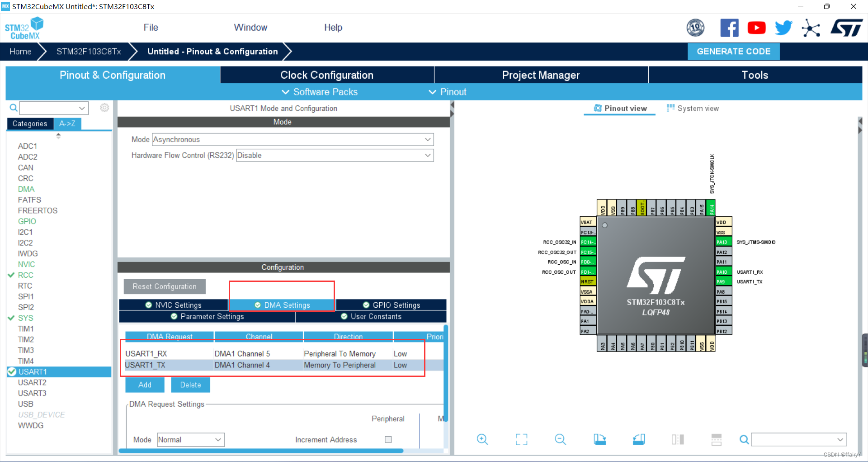The height and width of the screenshot is (462, 868).
Task: Select the NRST pin on chip
Action: (588, 281)
